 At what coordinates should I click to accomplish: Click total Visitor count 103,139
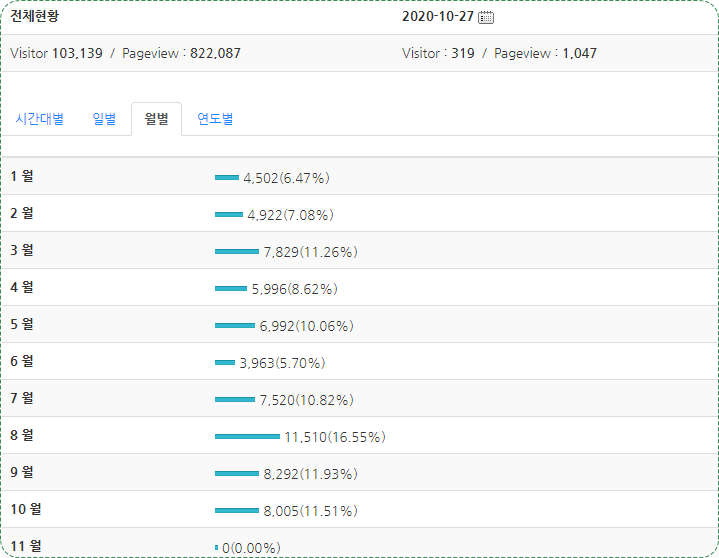77,53
